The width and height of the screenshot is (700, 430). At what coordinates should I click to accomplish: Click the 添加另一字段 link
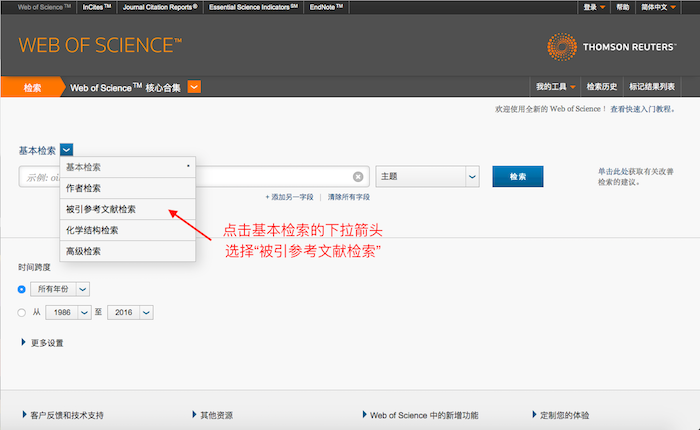[292, 197]
